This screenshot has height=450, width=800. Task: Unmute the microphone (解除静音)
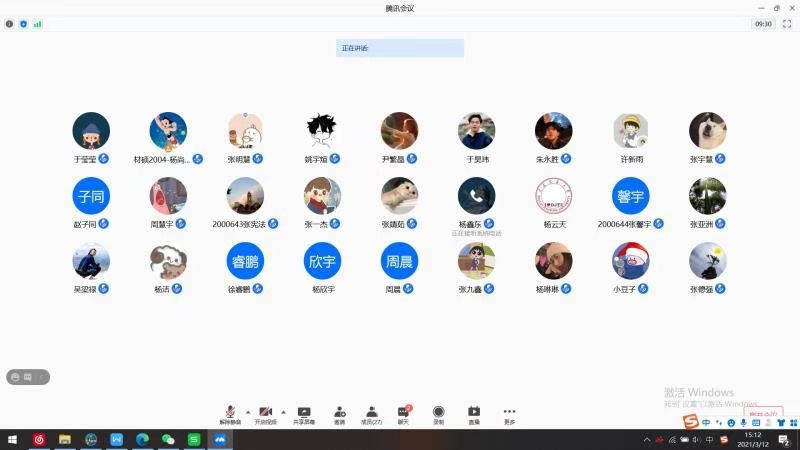pos(230,413)
